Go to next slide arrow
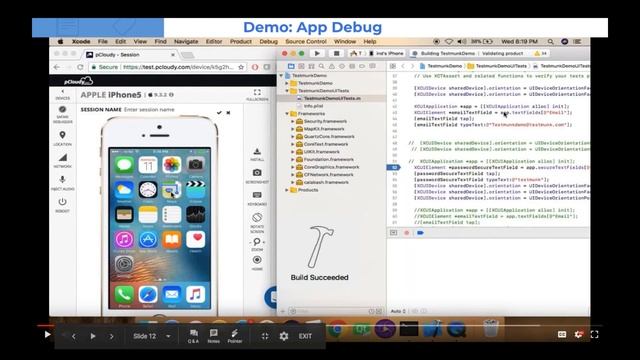The height and width of the screenshot is (360, 640). point(111,336)
